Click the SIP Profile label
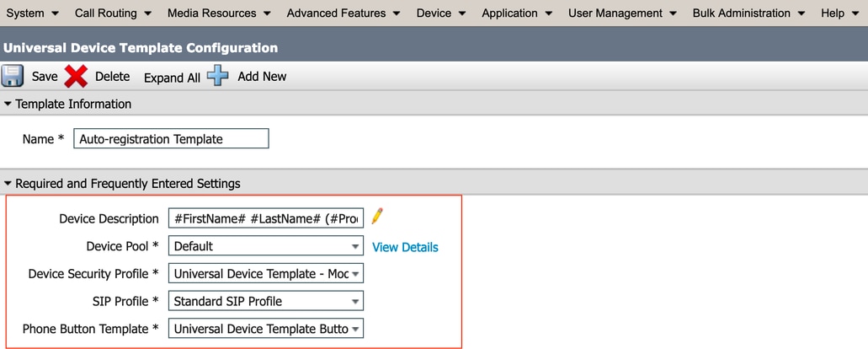 [x=125, y=301]
